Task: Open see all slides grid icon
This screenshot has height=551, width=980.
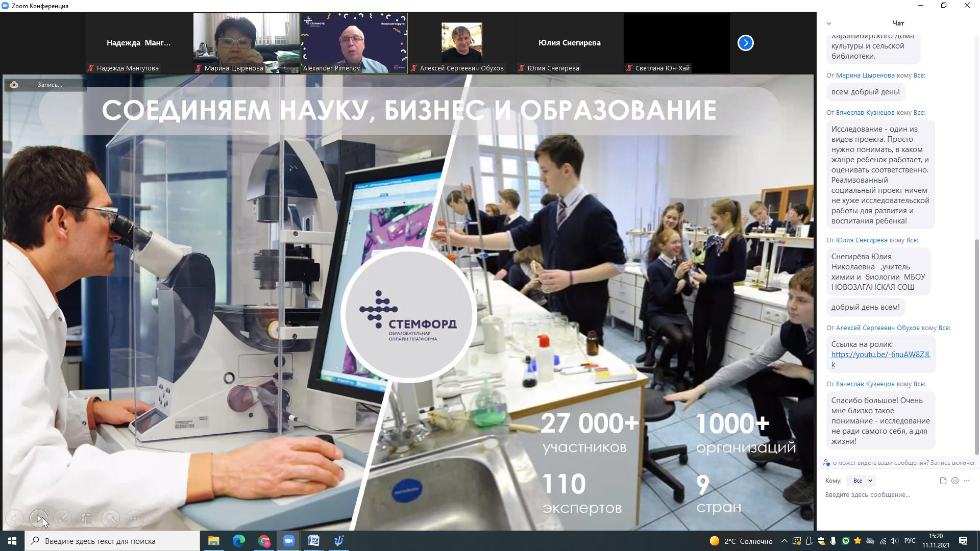Action: pyautogui.click(x=87, y=519)
